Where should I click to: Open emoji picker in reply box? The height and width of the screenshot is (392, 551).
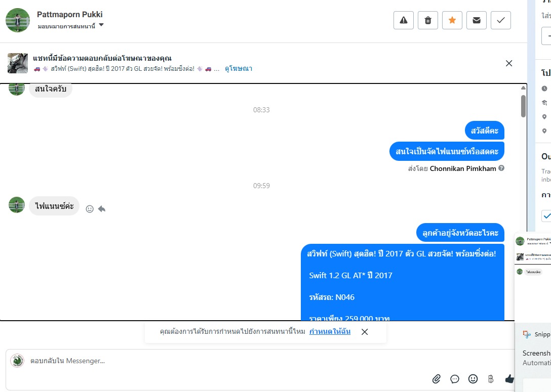click(x=473, y=379)
